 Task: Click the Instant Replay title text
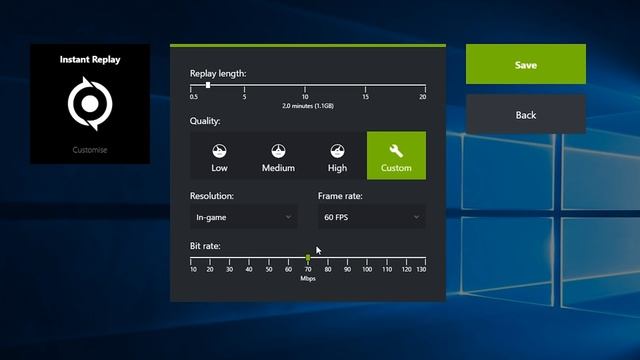click(90, 60)
